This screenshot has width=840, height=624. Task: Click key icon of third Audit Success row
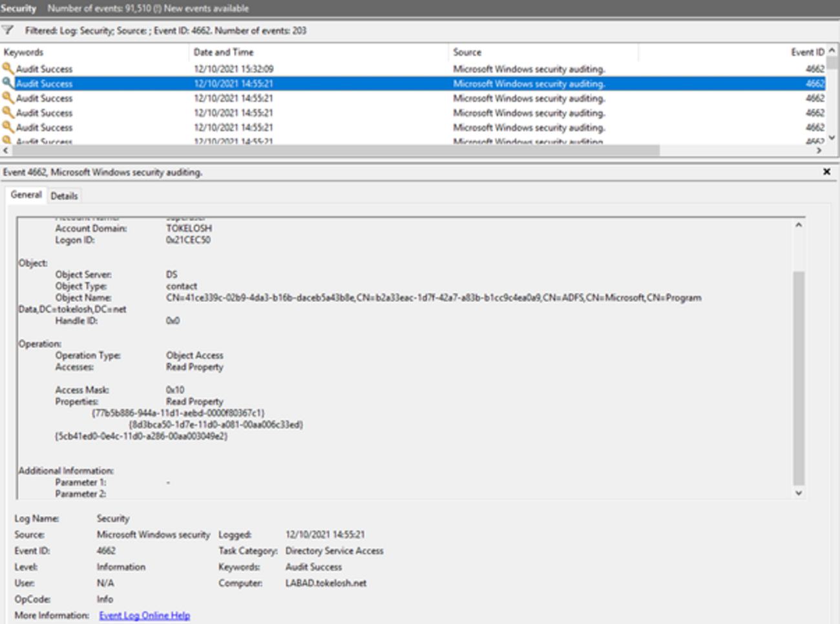pos(8,98)
